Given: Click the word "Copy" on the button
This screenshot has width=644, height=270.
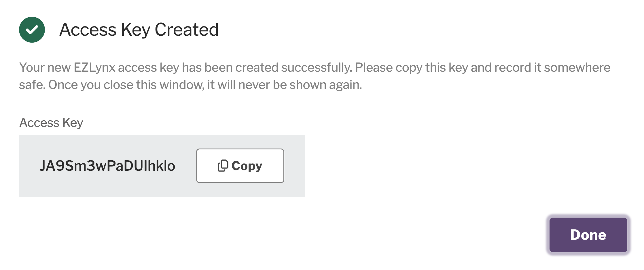Looking at the screenshot, I should (x=247, y=166).
